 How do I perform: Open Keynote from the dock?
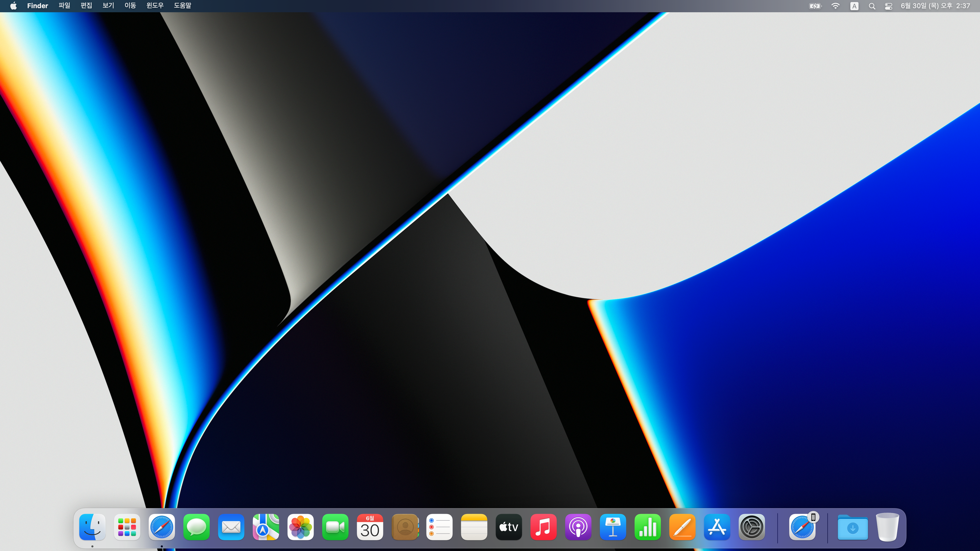(x=613, y=527)
